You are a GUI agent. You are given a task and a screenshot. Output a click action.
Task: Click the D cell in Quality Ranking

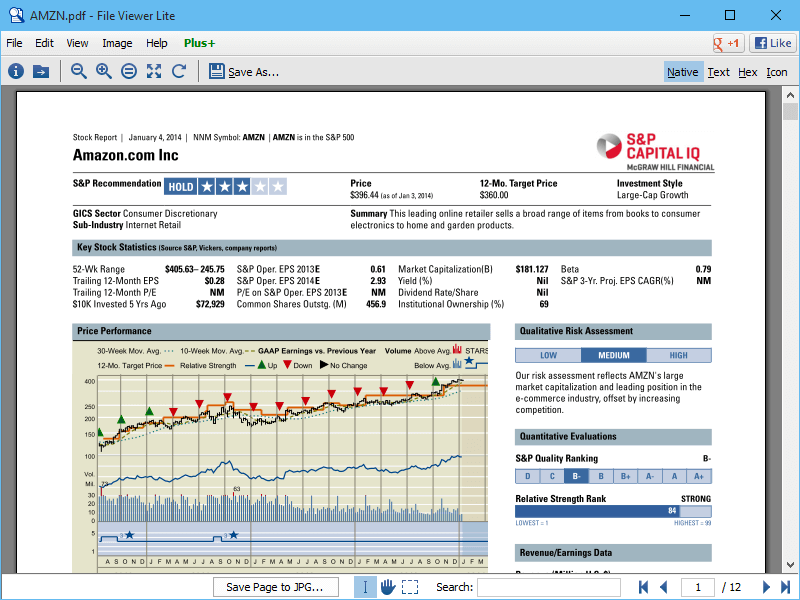(528, 476)
